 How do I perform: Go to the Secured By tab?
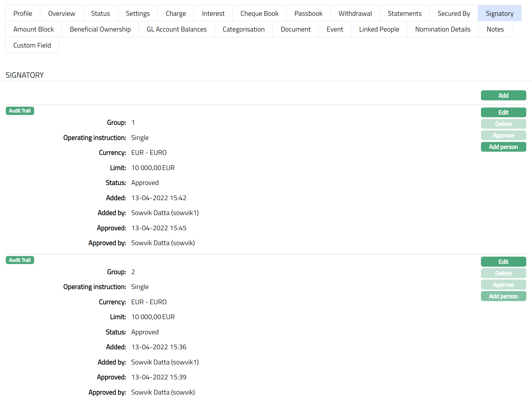[x=453, y=13]
